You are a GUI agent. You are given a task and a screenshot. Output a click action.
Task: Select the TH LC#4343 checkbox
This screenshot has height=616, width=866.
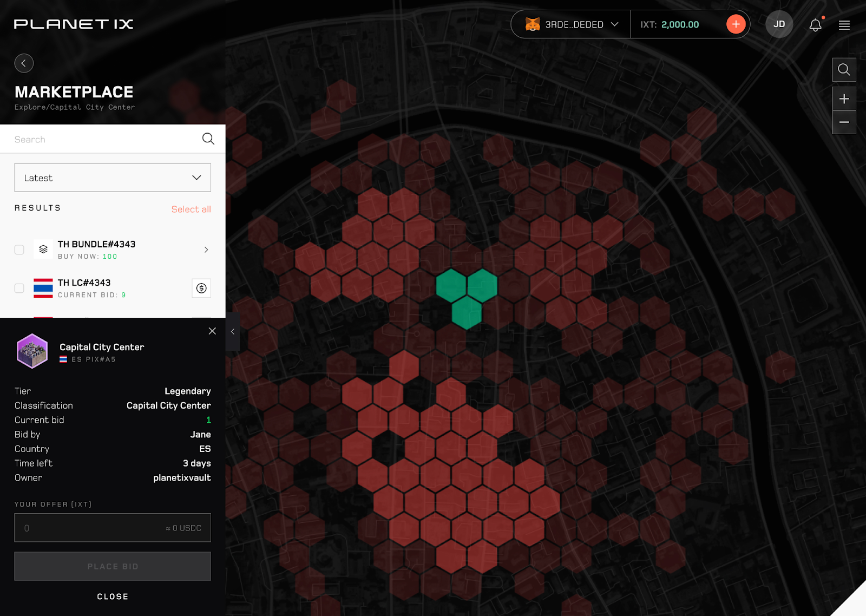tap(19, 288)
